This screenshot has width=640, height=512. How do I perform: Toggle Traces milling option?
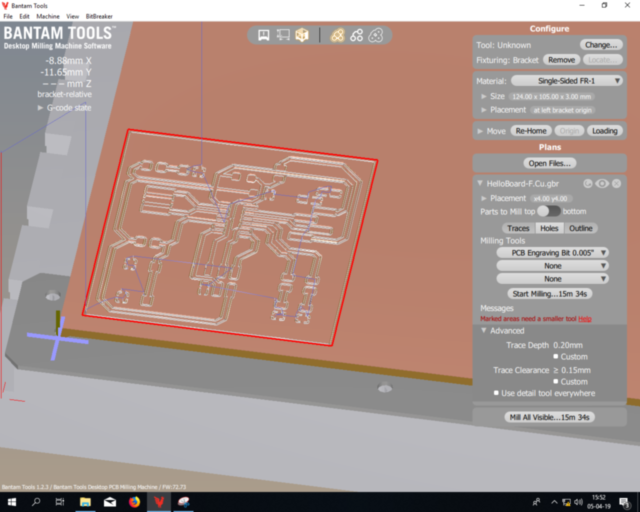click(x=518, y=228)
